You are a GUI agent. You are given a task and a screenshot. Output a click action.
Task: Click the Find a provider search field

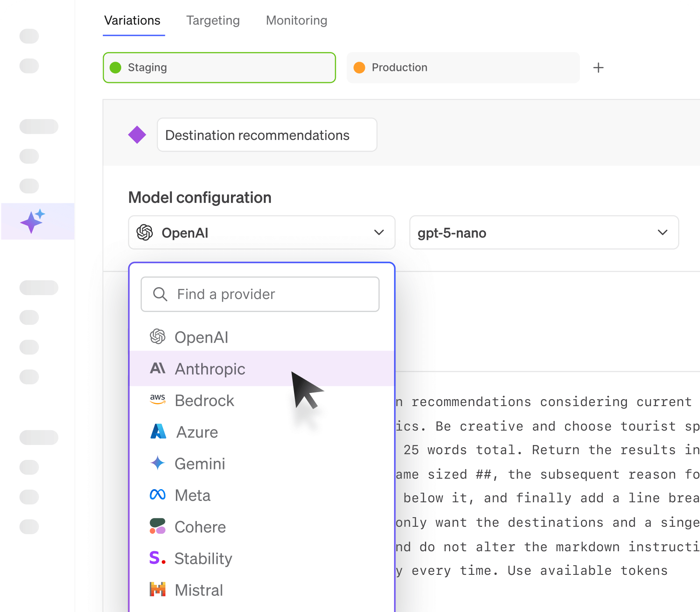point(260,294)
